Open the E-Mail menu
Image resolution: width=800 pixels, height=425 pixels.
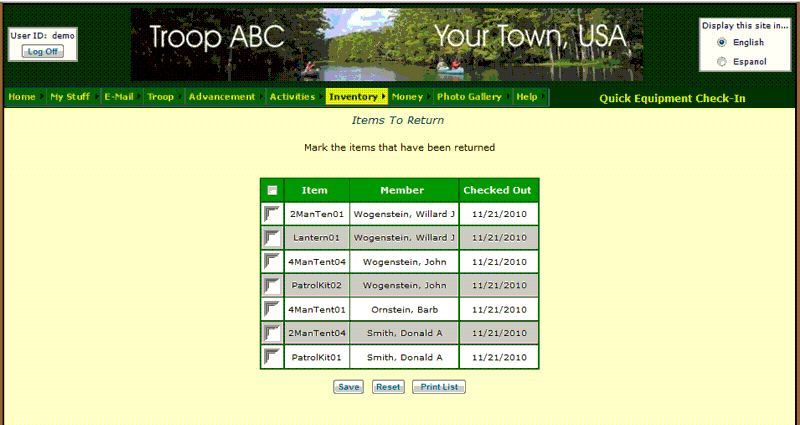122,96
